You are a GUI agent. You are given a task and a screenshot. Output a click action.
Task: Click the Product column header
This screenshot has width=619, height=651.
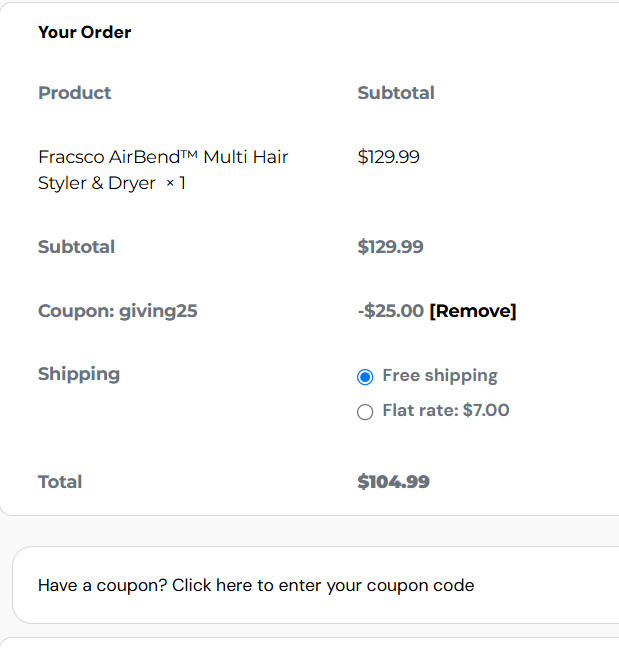75,93
